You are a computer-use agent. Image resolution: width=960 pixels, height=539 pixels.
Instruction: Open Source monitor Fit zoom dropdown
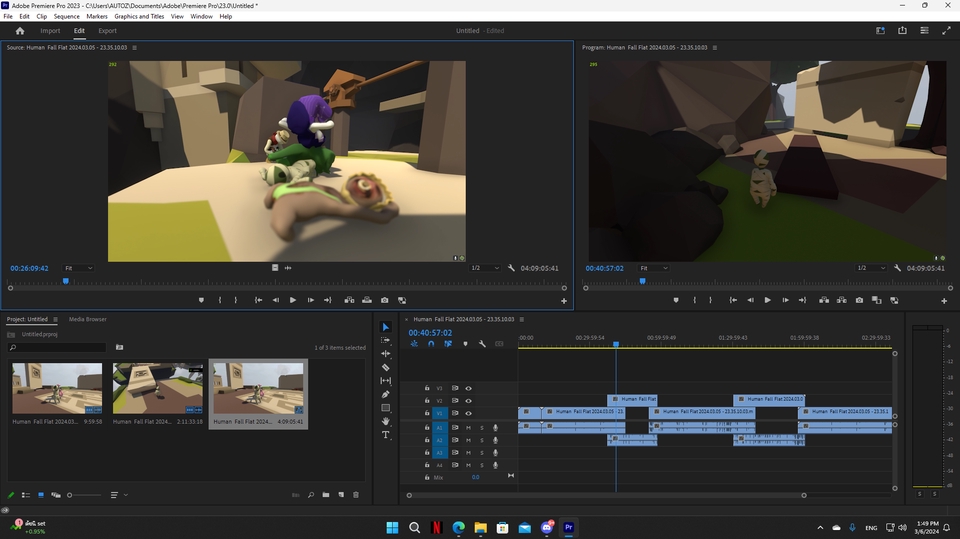click(79, 268)
